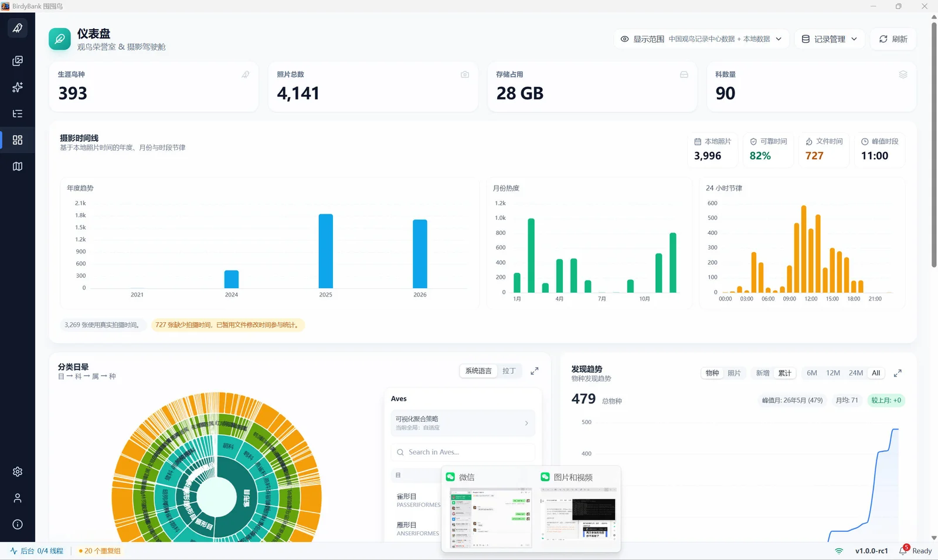Click the bird icon on 生涯鸟种 card
938x560 pixels.
246,74
